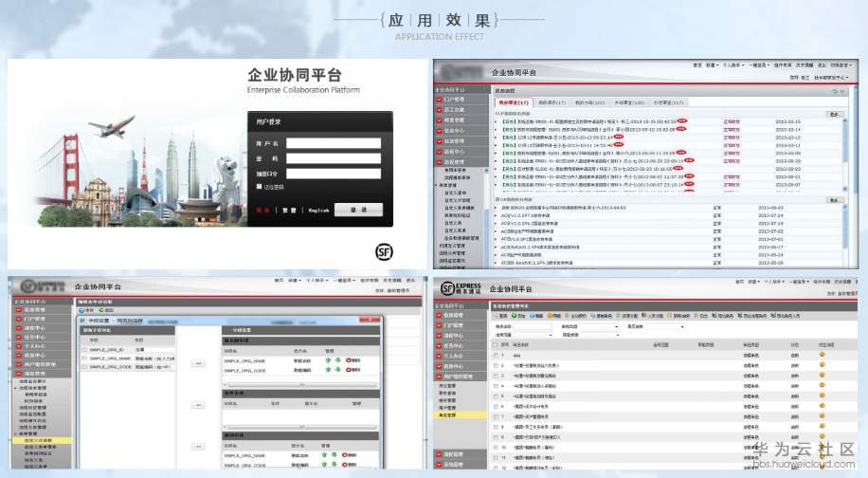
Task: Click green down arrow for SIMPLE_ORG_CODE in upper group
Action: pos(336,370)
